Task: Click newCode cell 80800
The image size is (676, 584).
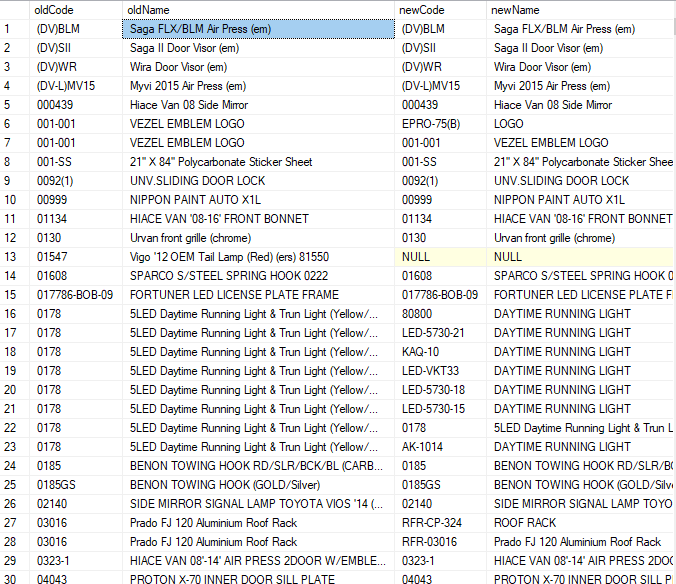Action: [x=440, y=314]
